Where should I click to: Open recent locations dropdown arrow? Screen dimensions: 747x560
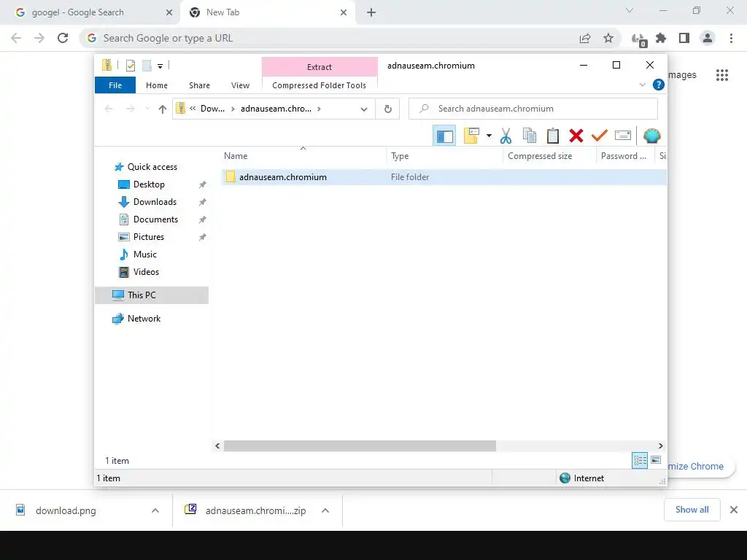pos(147,109)
